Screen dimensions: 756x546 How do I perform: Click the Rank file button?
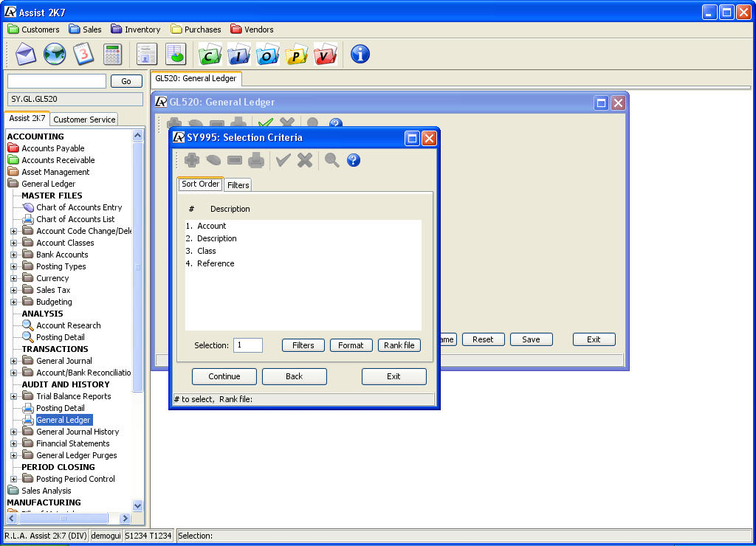pyautogui.click(x=399, y=345)
